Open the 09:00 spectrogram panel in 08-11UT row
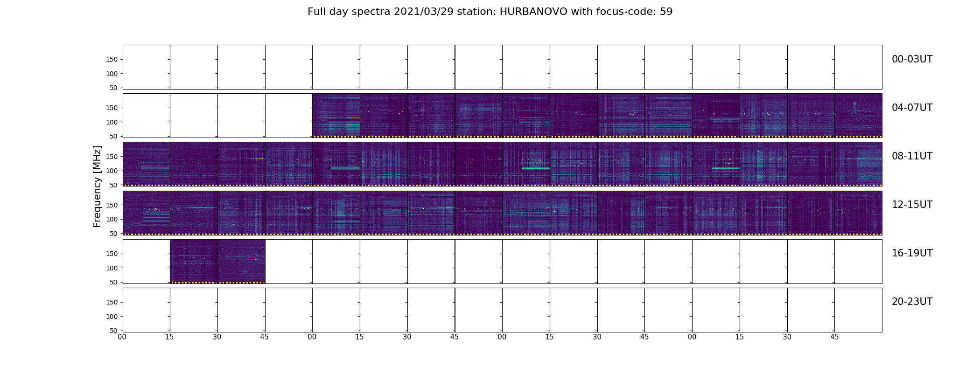This screenshot has height=373, width=980. pyautogui.click(x=336, y=164)
